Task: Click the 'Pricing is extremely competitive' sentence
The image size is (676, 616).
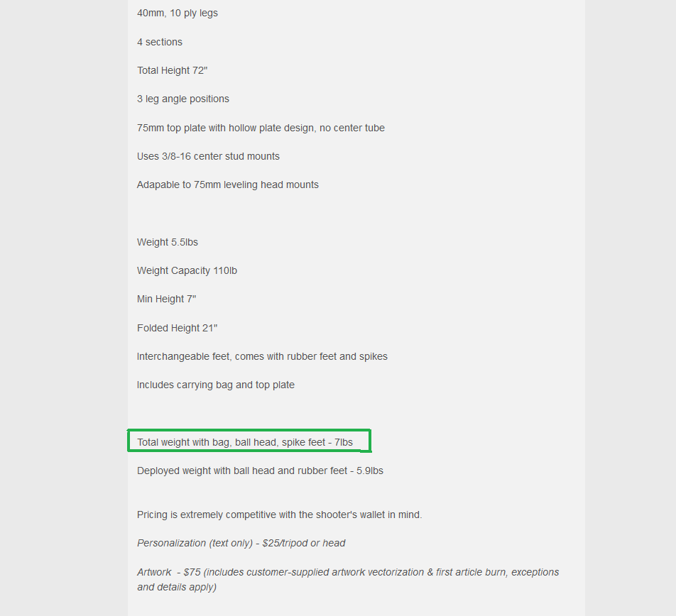Action: [279, 515]
